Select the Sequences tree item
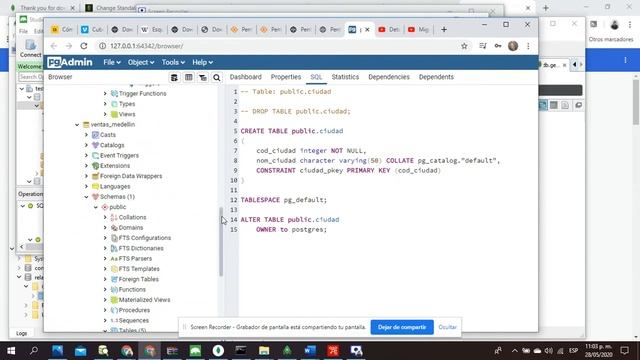 (133, 320)
